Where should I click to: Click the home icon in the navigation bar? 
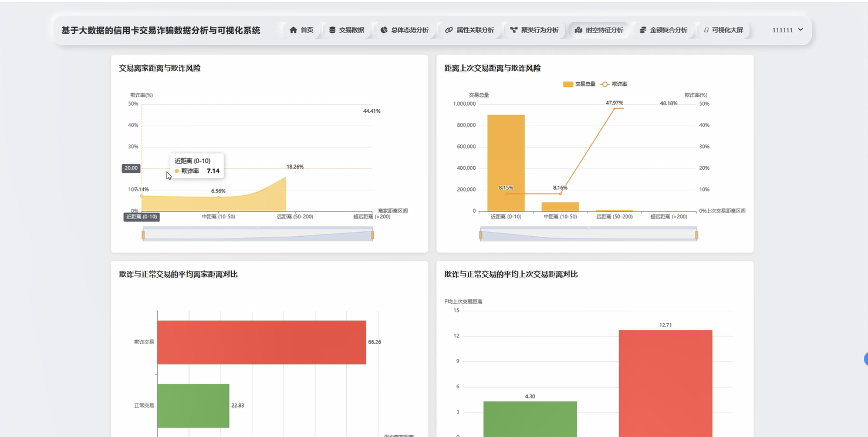coord(293,30)
